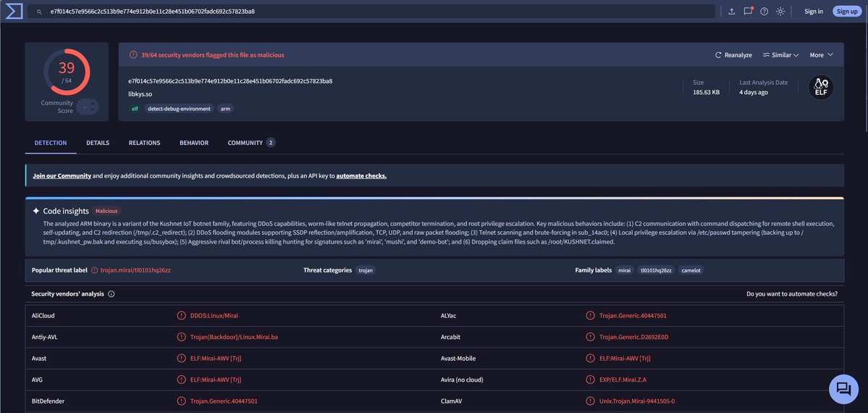This screenshot has width=868, height=413.
Task: Click the ClamAV detection alert icon
Action: [x=590, y=401]
